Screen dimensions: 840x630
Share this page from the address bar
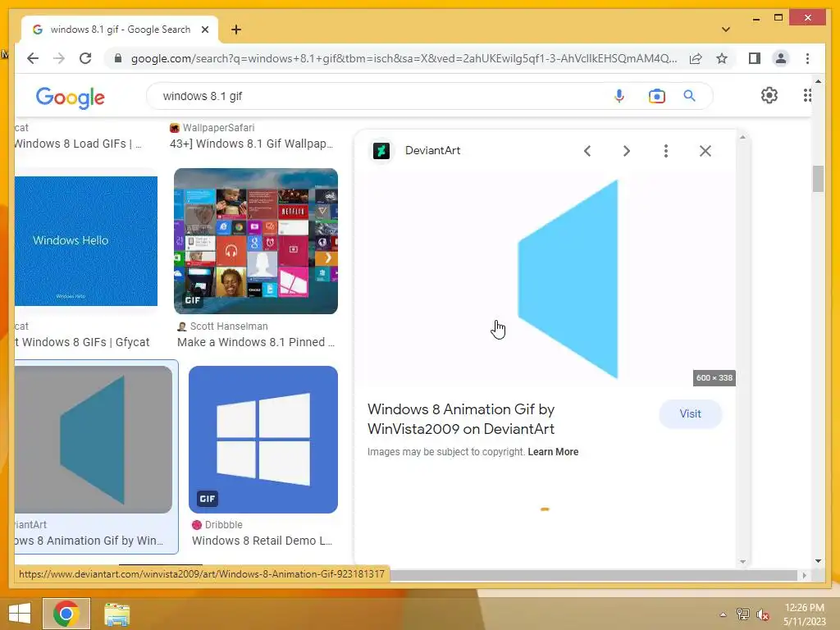pyautogui.click(x=696, y=58)
